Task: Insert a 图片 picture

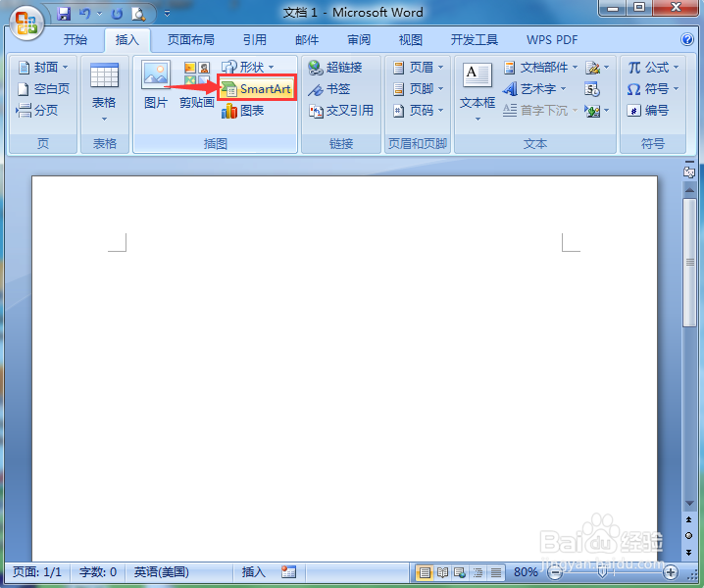Action: tap(155, 85)
